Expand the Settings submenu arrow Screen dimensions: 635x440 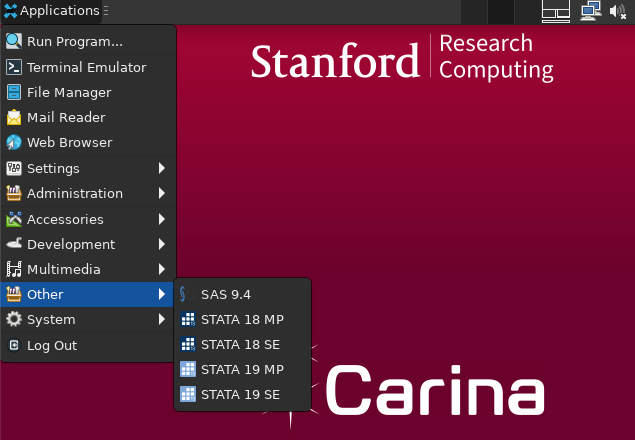pos(162,168)
